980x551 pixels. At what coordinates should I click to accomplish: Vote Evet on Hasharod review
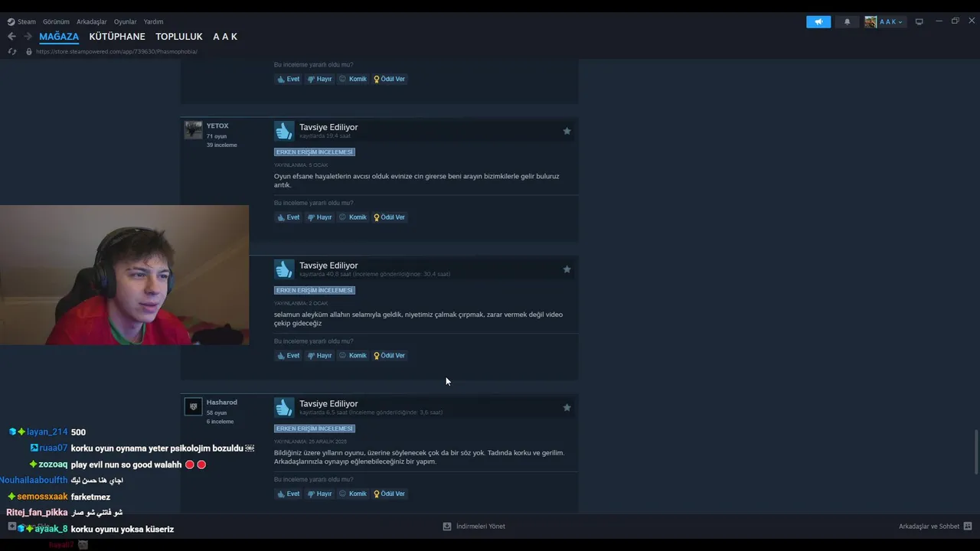pos(289,494)
